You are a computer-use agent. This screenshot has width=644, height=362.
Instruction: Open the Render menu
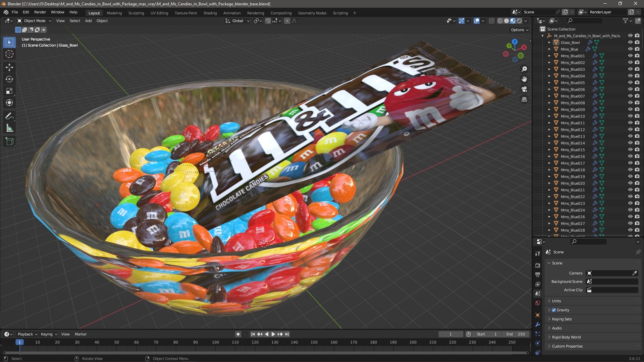click(40, 12)
